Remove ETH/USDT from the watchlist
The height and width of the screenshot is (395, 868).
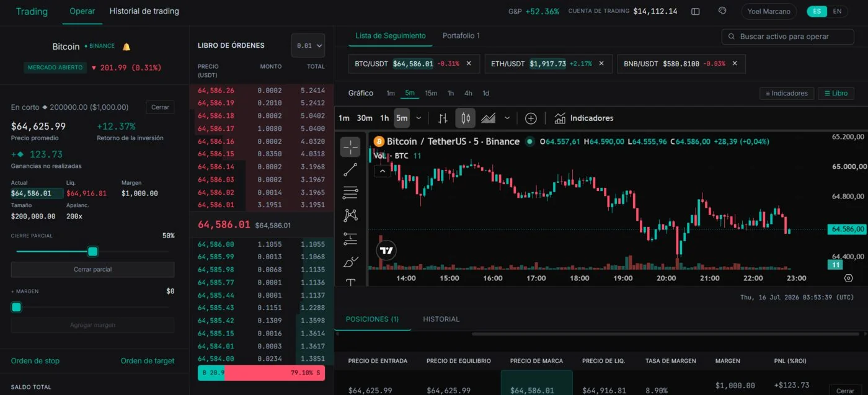pyautogui.click(x=601, y=63)
